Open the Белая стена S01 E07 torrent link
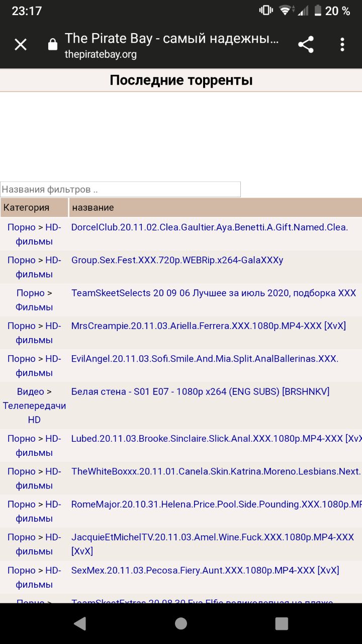 click(x=201, y=391)
